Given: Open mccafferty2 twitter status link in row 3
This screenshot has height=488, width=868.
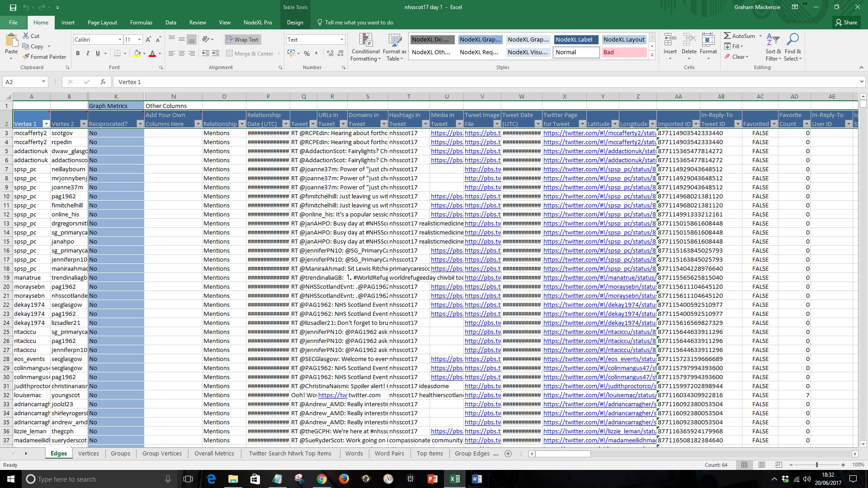Looking at the screenshot, I should 599,133.
